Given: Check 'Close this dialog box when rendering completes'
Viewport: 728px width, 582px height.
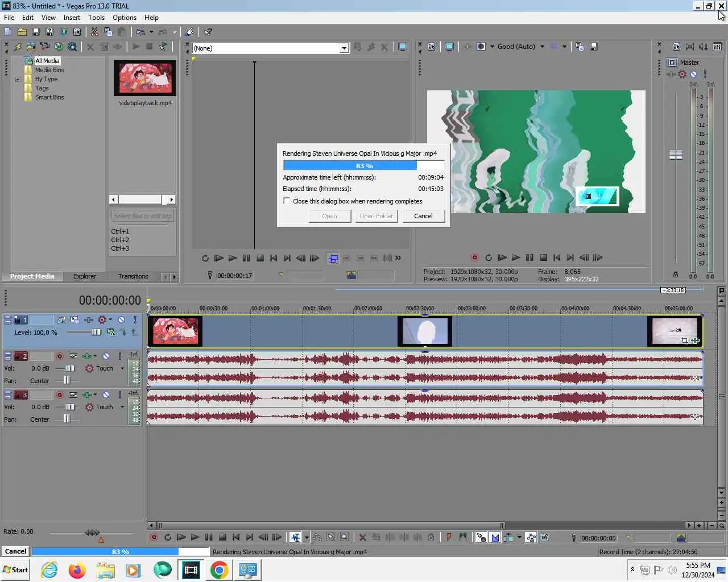Looking at the screenshot, I should coord(287,201).
